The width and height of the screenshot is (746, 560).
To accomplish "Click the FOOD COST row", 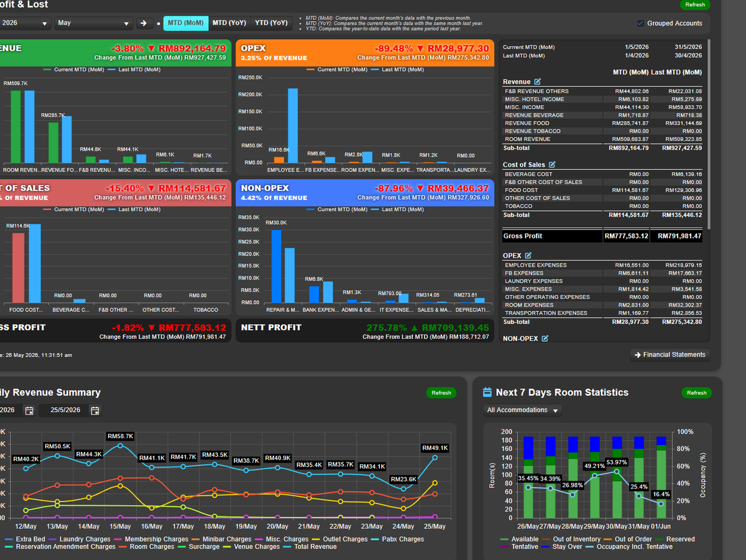I will 603,190.
